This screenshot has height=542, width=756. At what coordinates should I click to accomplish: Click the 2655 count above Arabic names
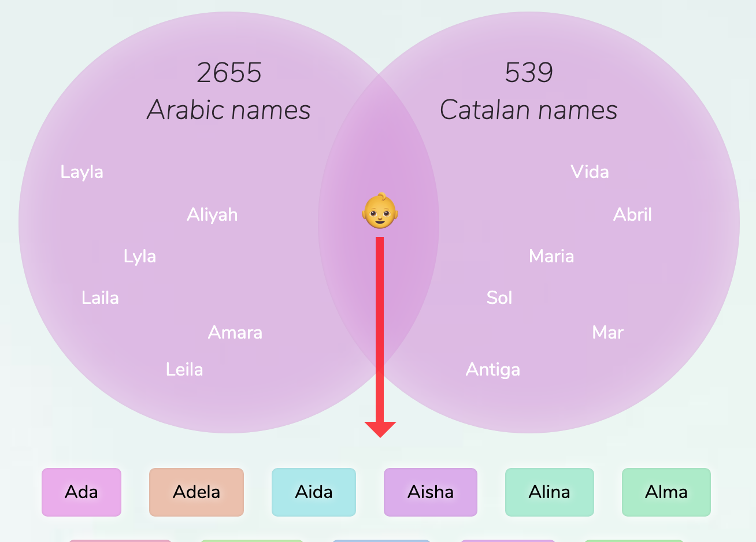point(229,73)
